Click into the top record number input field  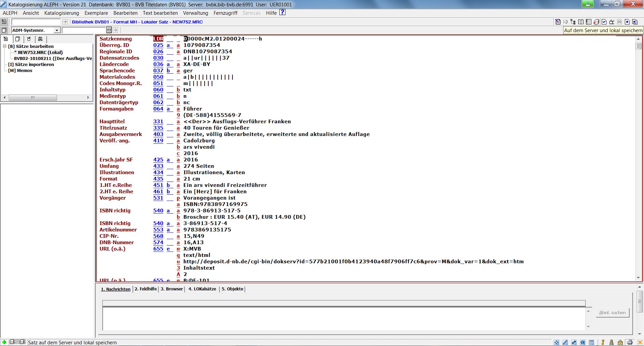36,22
